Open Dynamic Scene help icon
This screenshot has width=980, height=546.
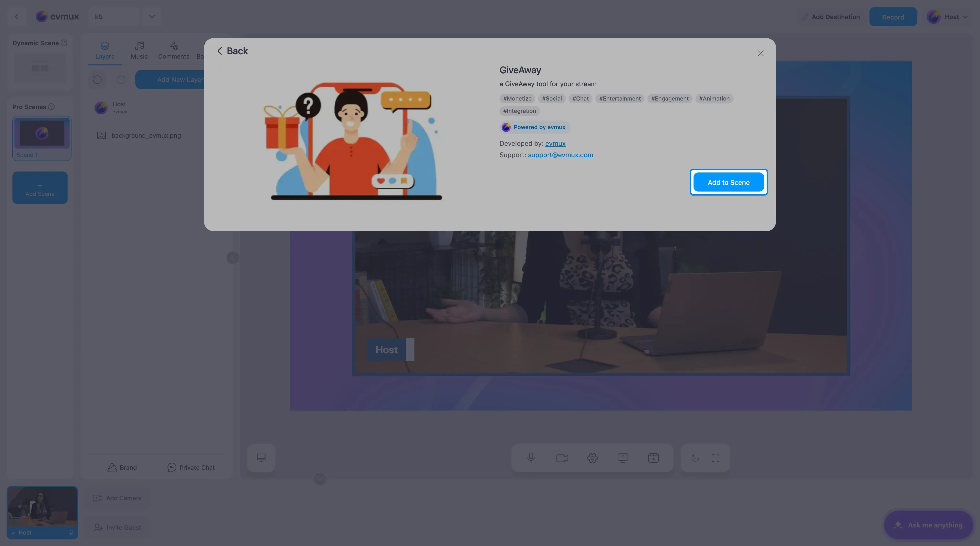click(x=64, y=43)
